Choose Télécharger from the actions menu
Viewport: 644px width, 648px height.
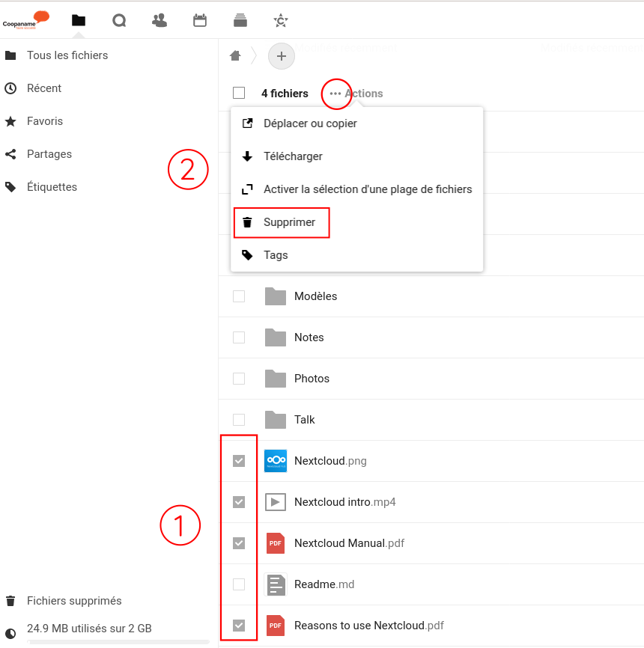click(x=292, y=156)
